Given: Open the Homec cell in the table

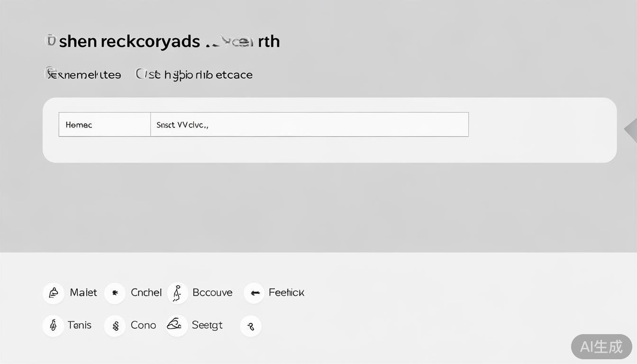Looking at the screenshot, I should (104, 125).
